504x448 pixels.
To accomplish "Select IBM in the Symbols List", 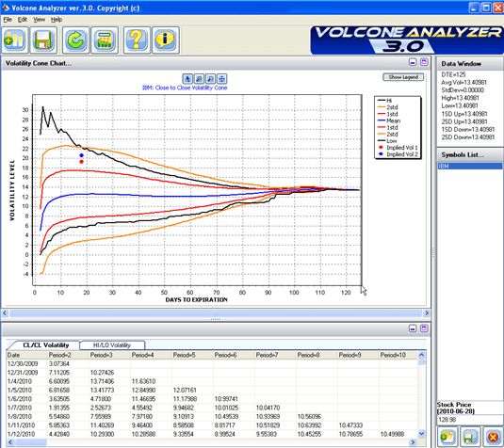I will 469,166.
